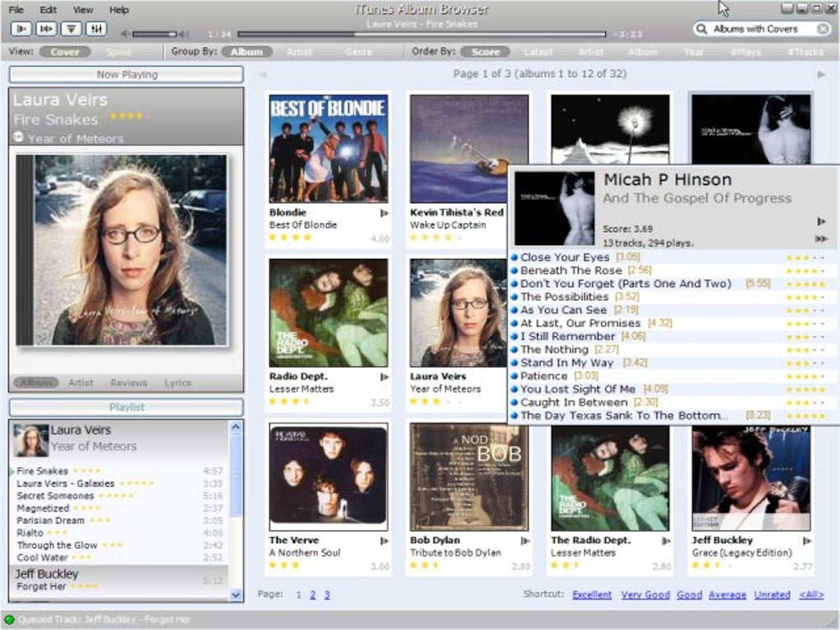This screenshot has height=630, width=840.
Task: Open the down-arrow toolbar menu button
Action: [x=72, y=28]
